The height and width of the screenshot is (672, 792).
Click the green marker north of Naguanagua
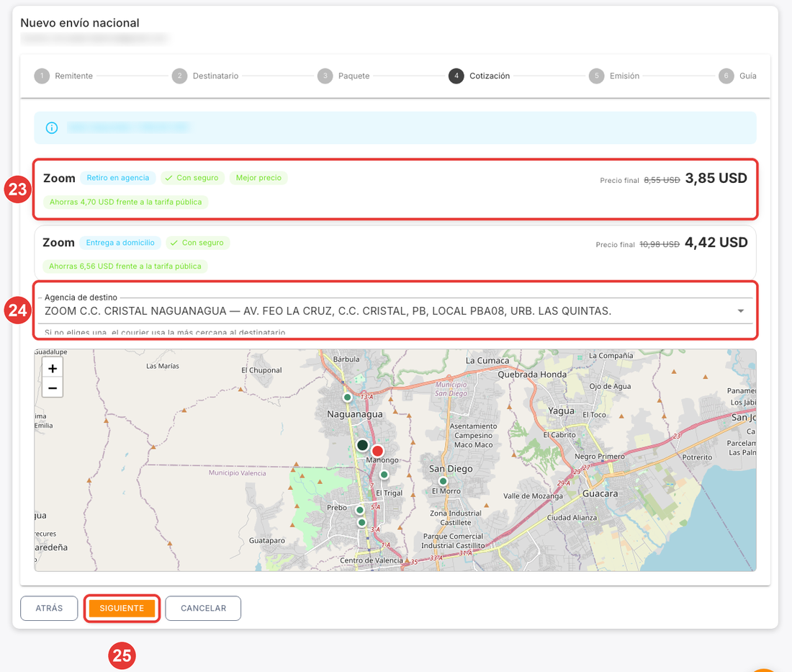tap(347, 397)
